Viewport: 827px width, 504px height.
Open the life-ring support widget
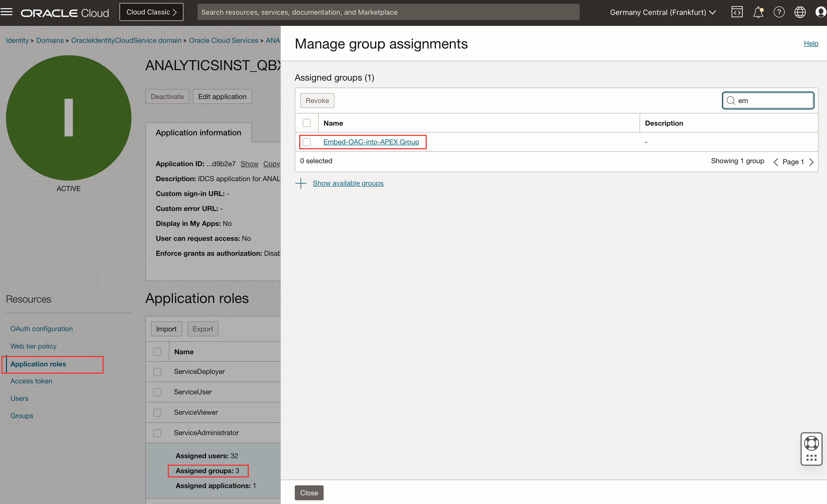point(811,443)
